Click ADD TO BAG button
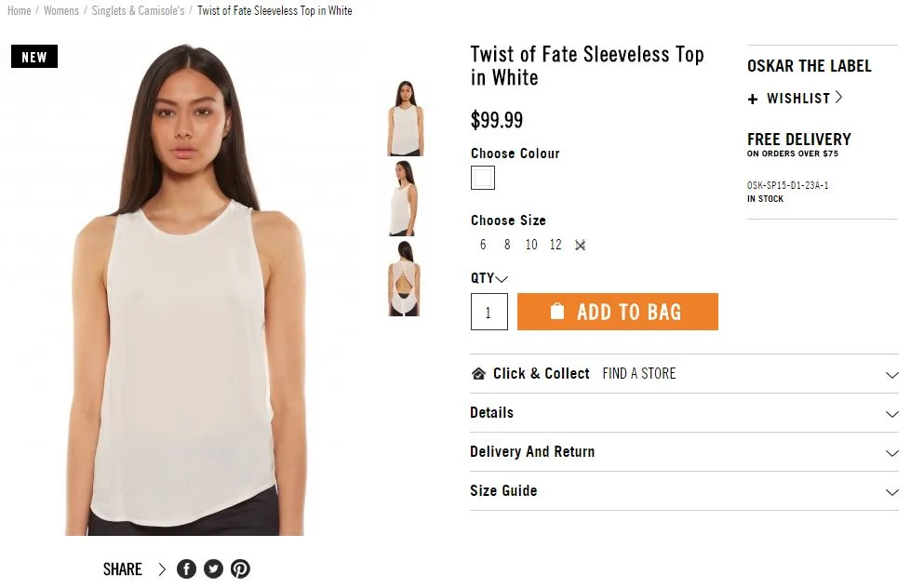The width and height of the screenshot is (924, 588). (618, 312)
